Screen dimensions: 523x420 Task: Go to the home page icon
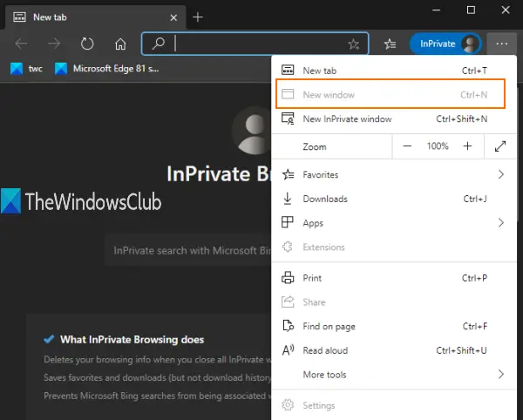point(120,44)
